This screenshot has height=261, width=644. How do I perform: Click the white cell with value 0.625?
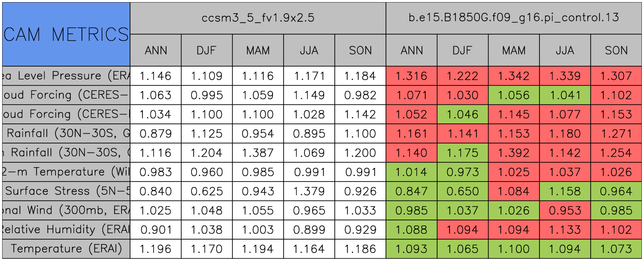(x=207, y=191)
